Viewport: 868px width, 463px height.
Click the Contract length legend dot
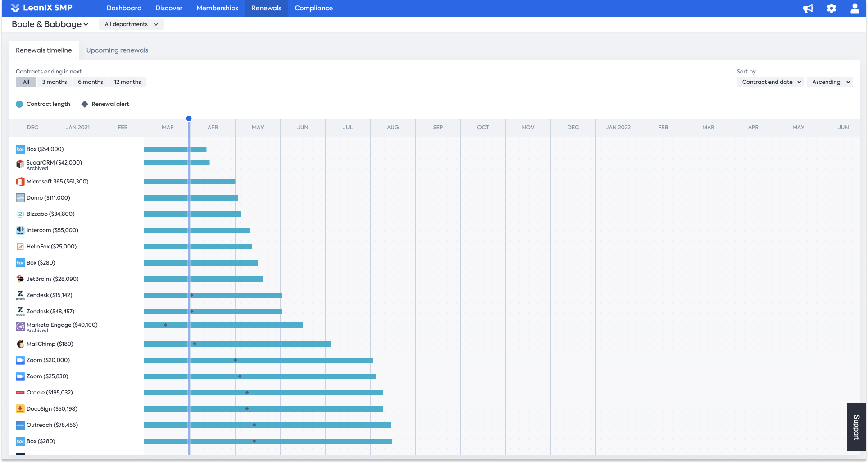tap(19, 104)
